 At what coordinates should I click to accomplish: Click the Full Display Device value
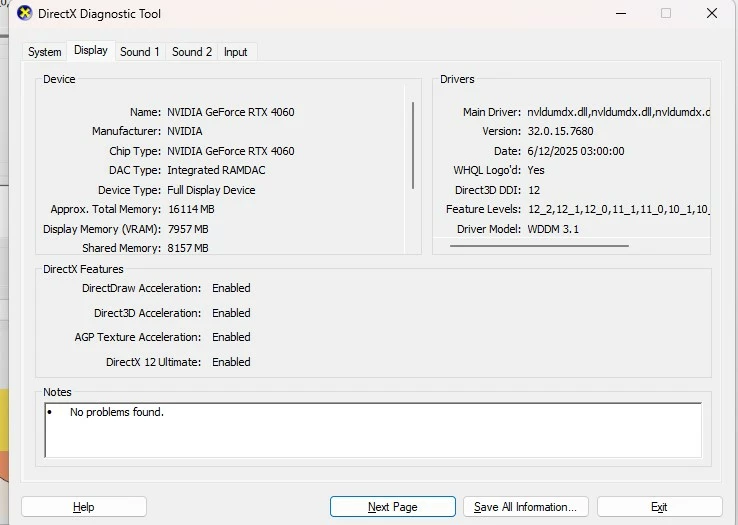211,190
